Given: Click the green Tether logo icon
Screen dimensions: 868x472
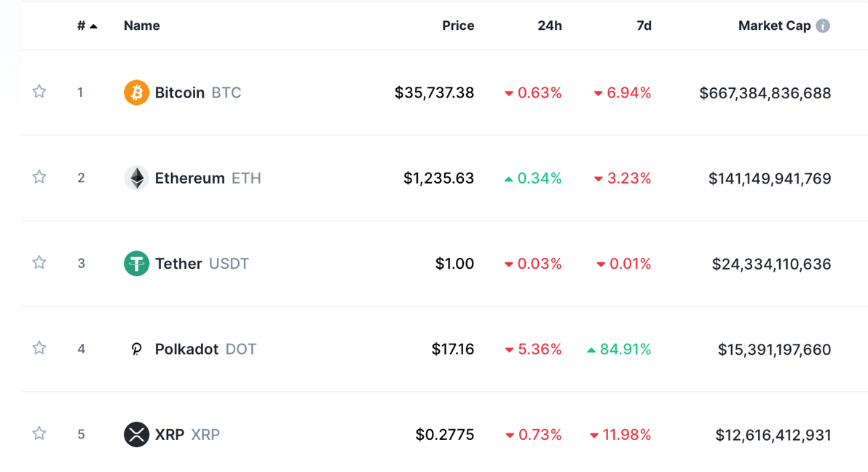Looking at the screenshot, I should [x=136, y=263].
